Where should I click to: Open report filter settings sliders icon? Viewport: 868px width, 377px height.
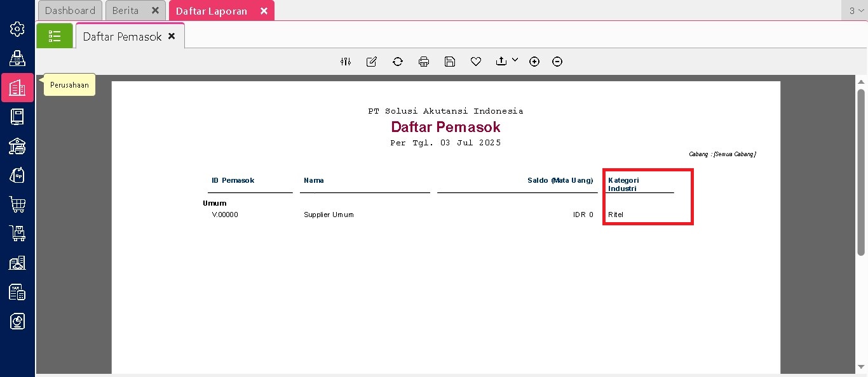click(x=346, y=62)
